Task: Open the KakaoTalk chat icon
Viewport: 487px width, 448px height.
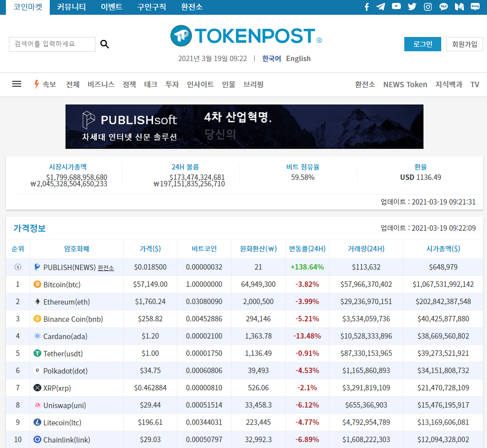Action: (444, 7)
